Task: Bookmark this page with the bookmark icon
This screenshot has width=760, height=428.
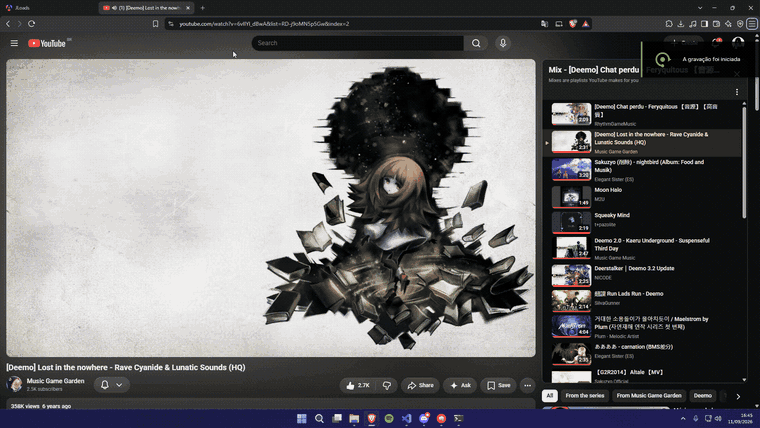Action: (155, 23)
